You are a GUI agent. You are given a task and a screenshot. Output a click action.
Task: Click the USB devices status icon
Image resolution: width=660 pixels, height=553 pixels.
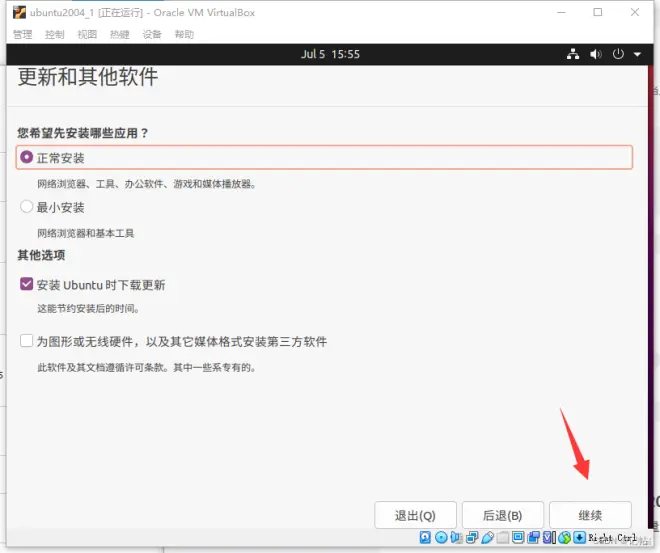pyautogui.click(x=487, y=537)
